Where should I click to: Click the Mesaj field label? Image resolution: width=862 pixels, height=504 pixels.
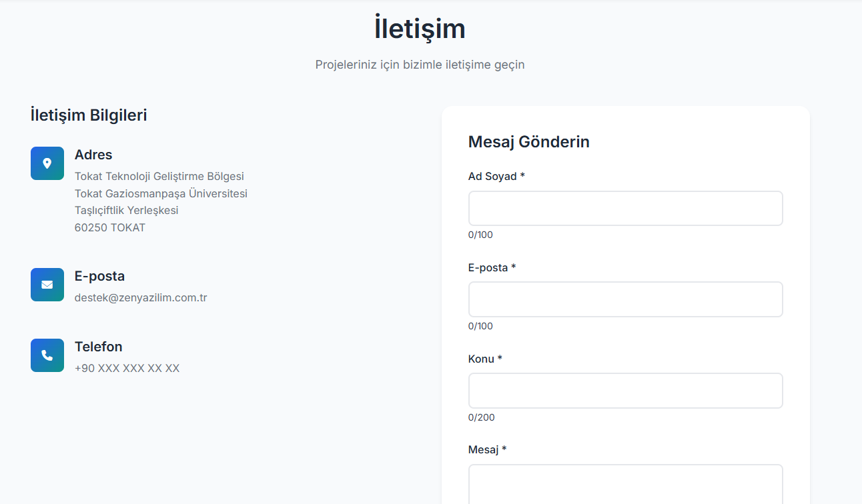tap(487, 450)
